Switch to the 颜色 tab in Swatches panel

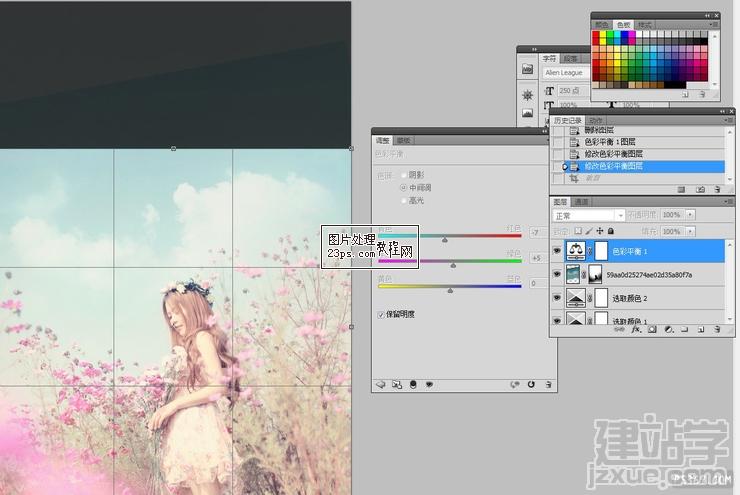pos(602,25)
